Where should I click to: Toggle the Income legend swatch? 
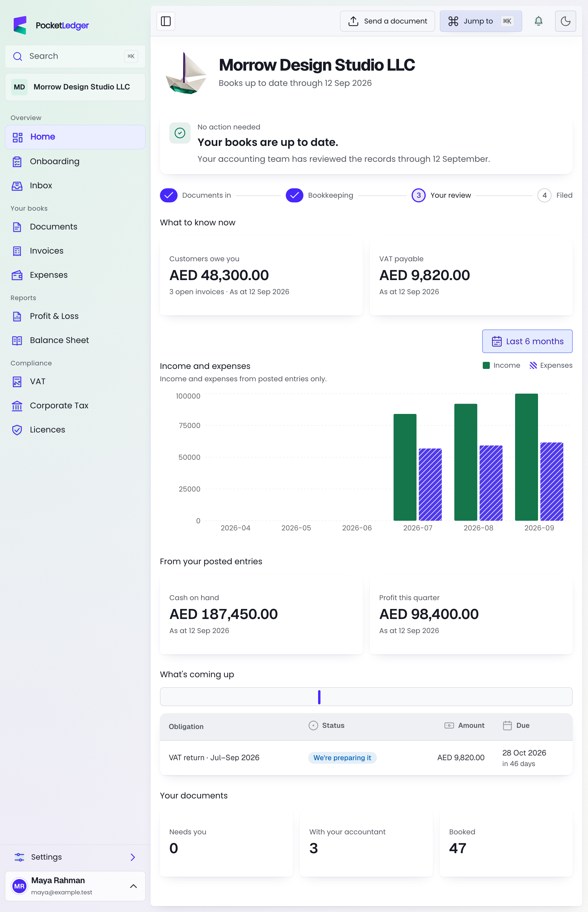point(486,365)
